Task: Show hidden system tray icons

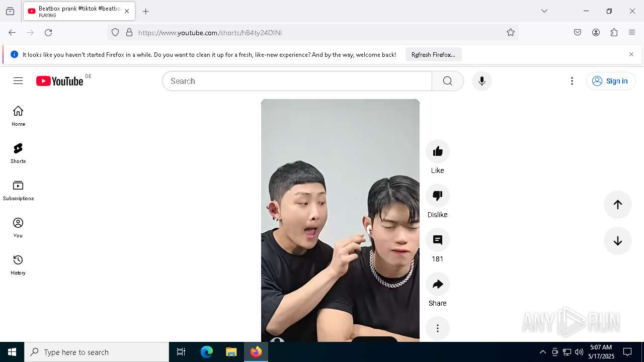Action: pyautogui.click(x=542, y=352)
